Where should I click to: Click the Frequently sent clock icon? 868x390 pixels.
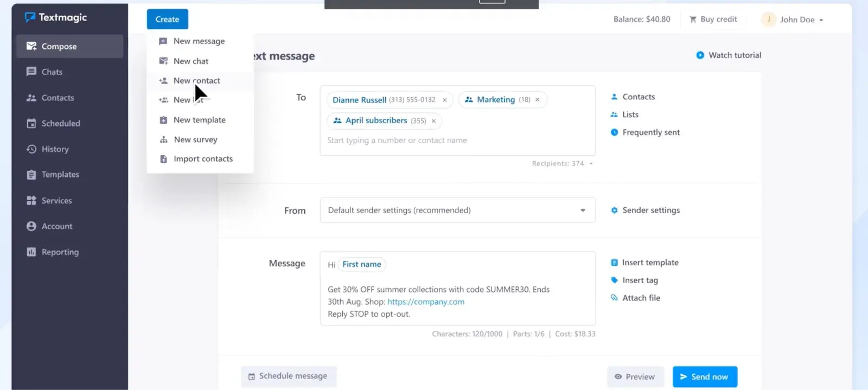614,132
